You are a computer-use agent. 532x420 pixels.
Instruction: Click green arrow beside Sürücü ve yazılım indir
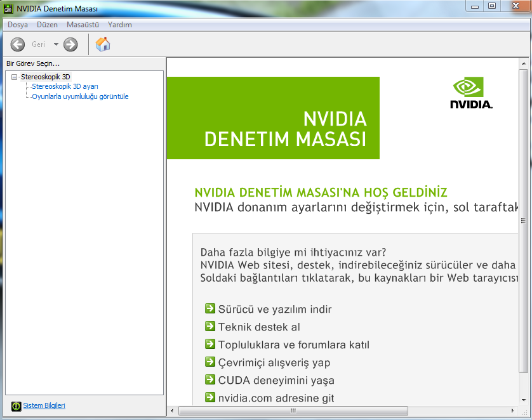click(210, 309)
